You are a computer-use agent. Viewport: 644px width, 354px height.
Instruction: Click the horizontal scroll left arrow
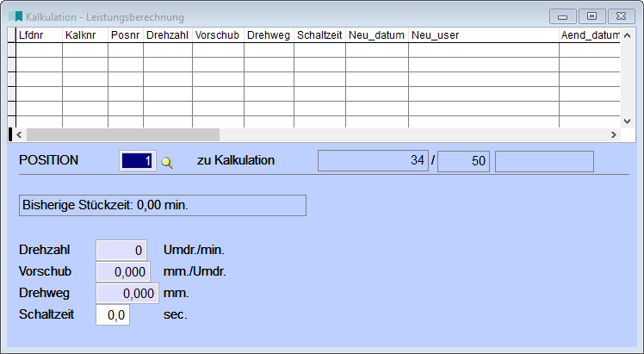pos(19,134)
